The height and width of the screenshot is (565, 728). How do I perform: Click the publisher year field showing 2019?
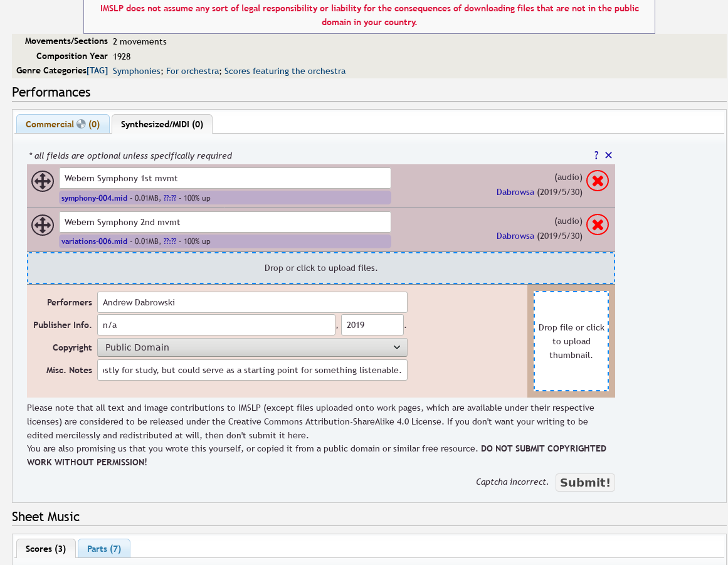click(x=372, y=325)
